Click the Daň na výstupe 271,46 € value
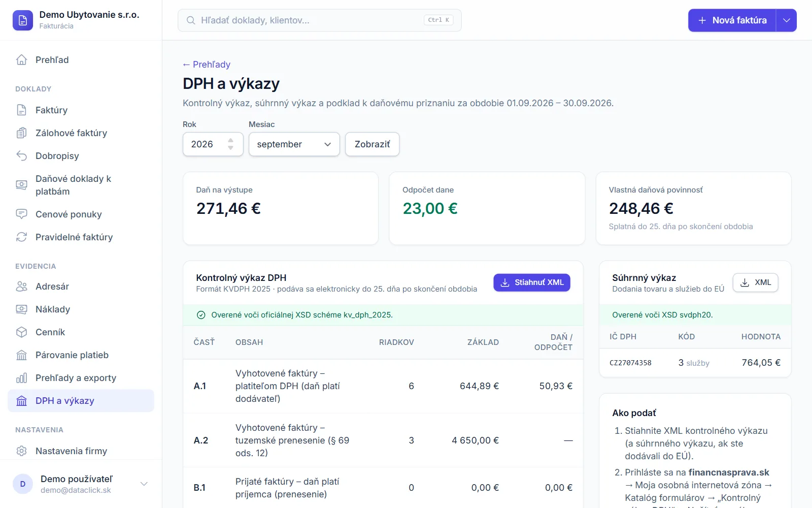 (228, 208)
